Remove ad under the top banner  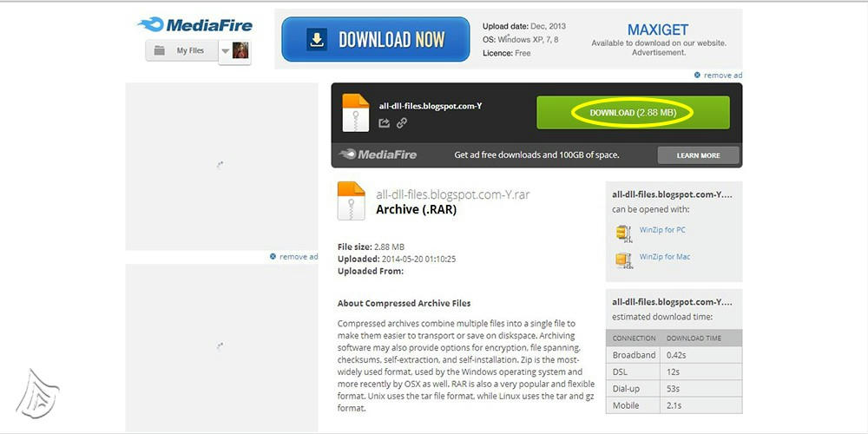pos(718,76)
